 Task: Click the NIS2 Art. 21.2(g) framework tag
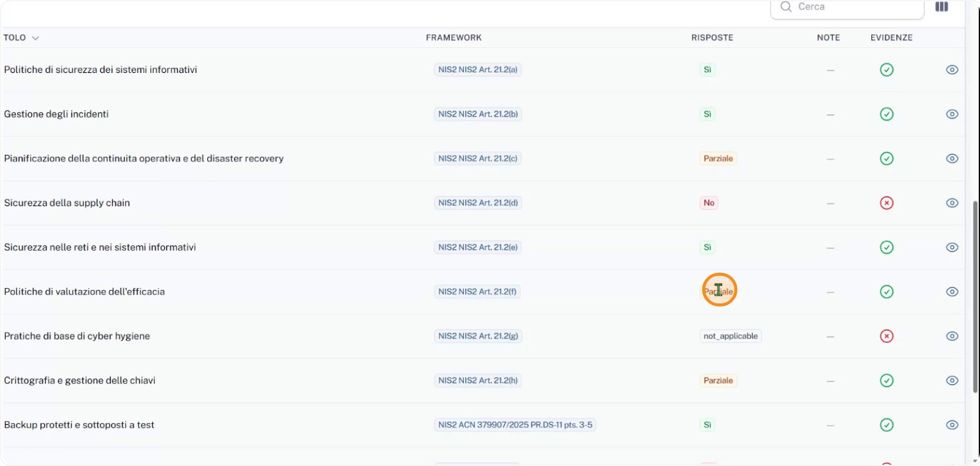478,336
